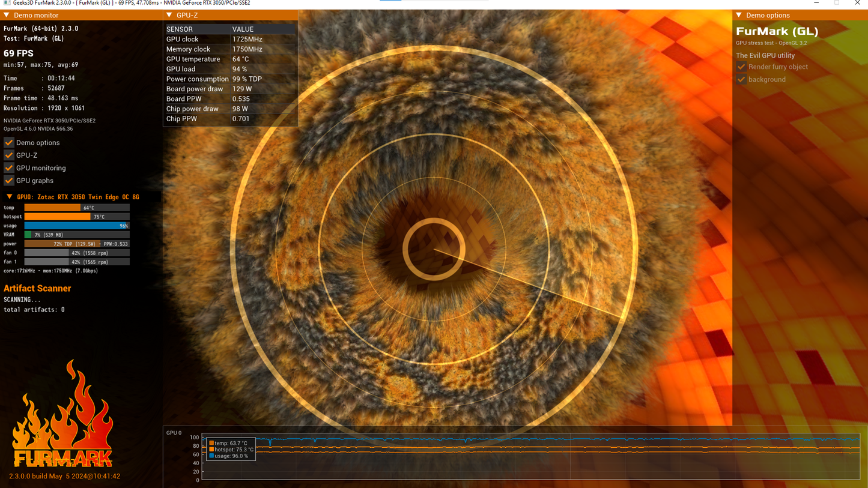Click the maximize window button
This screenshot has width=868, height=488.
point(836,3)
